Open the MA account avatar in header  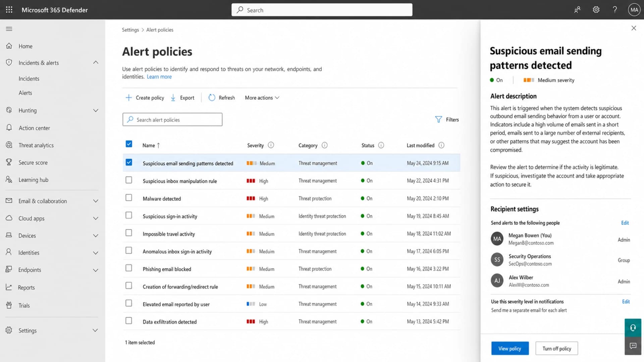[634, 10]
